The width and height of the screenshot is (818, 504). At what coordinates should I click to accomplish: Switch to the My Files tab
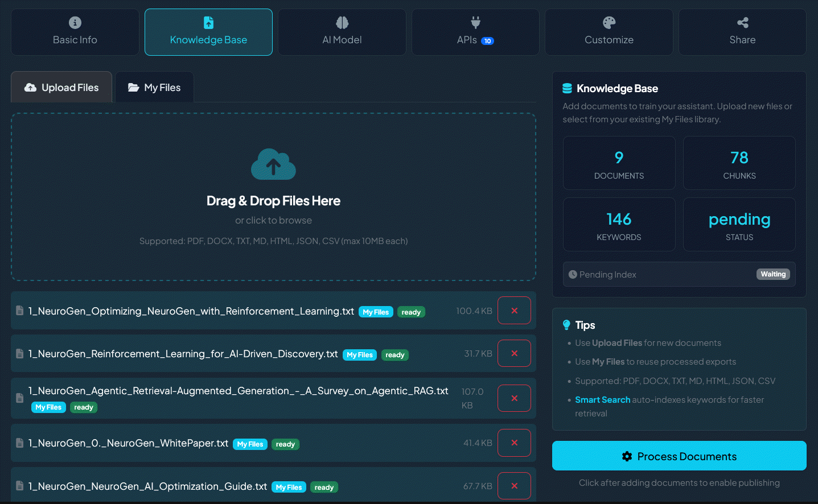coord(154,87)
